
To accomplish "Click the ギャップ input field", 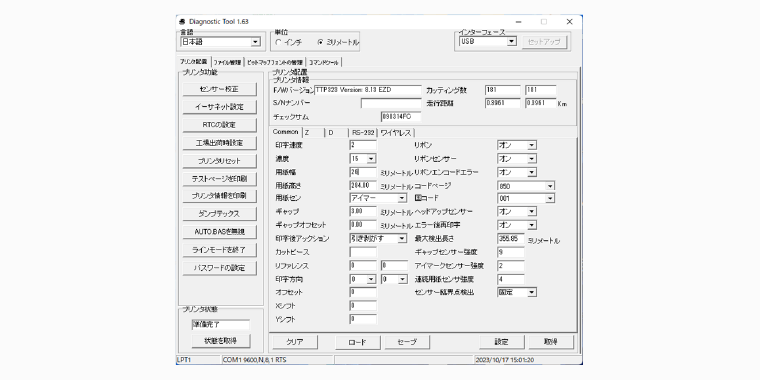I will (x=363, y=211).
